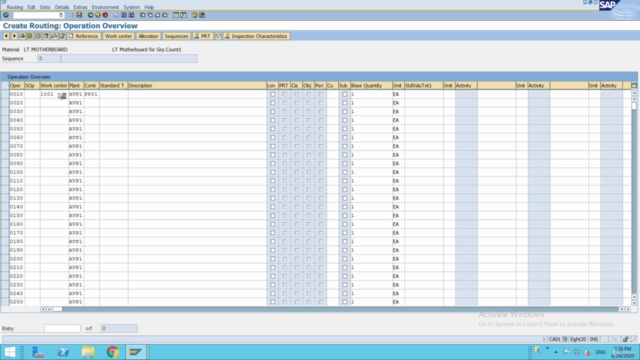Tick the Sub checkbox for operation 0120
640x360 pixels.
[344, 189]
